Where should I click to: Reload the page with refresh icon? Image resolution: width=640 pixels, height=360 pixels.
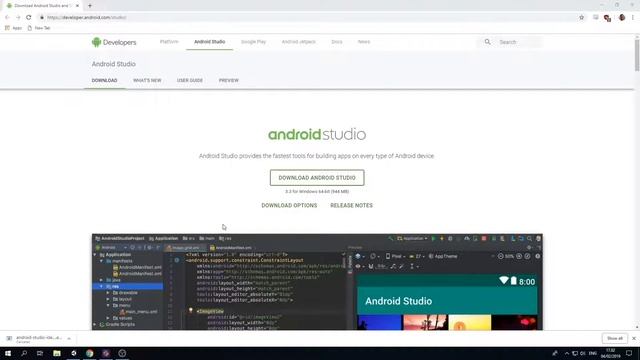point(29,18)
